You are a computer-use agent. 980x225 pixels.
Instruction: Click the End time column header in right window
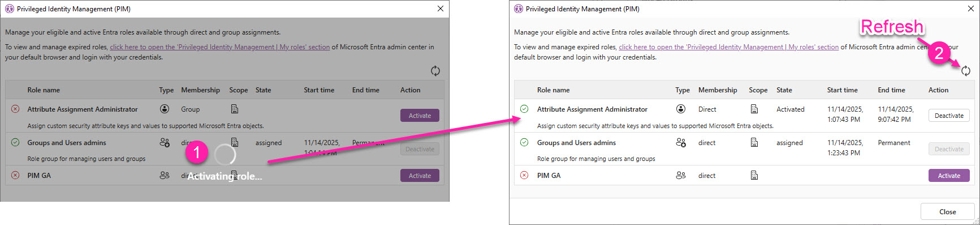pyautogui.click(x=891, y=90)
